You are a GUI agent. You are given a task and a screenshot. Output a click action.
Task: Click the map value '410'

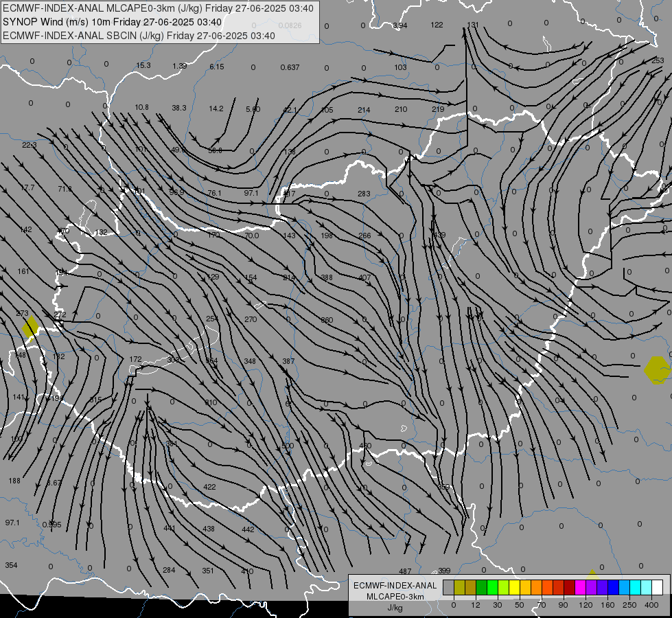click(247, 571)
